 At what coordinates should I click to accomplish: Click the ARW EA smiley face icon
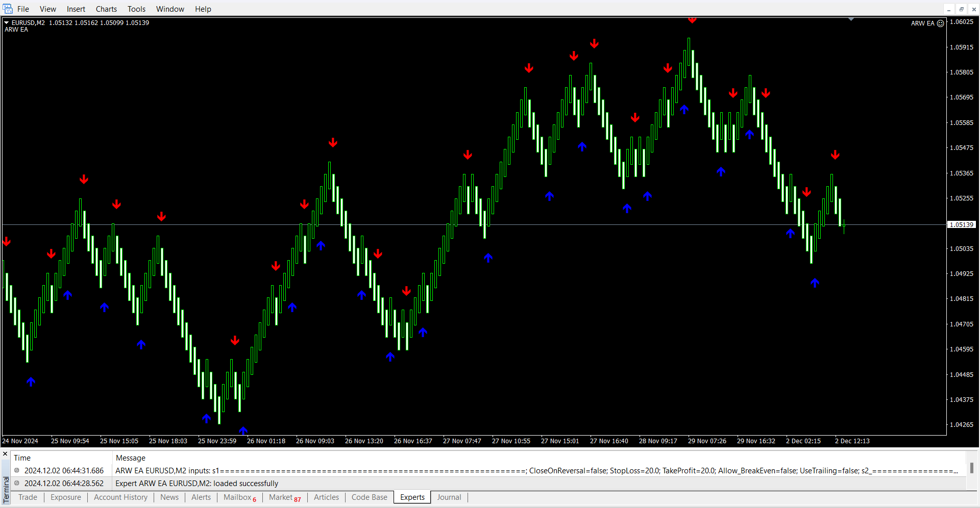[x=940, y=23]
